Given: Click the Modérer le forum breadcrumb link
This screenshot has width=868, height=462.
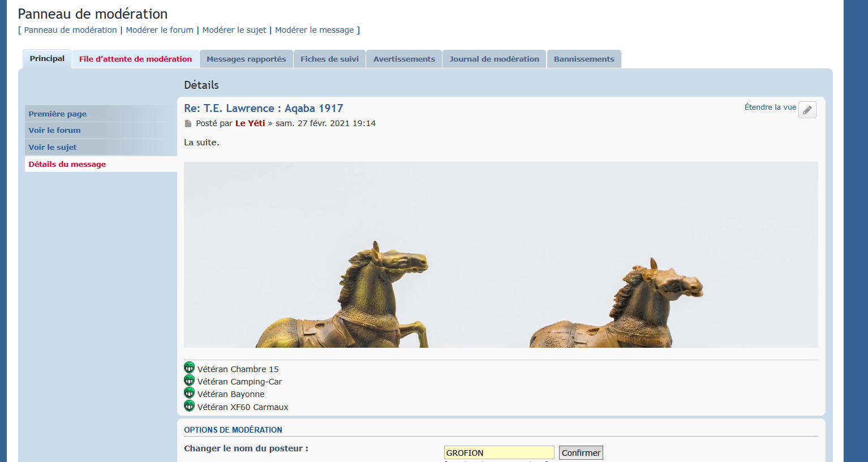Looking at the screenshot, I should [160, 30].
